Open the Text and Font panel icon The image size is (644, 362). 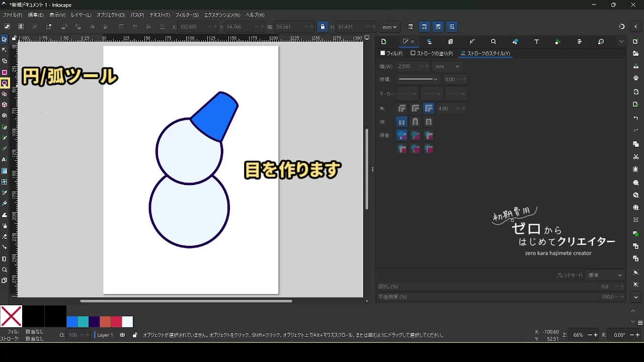pos(536,42)
